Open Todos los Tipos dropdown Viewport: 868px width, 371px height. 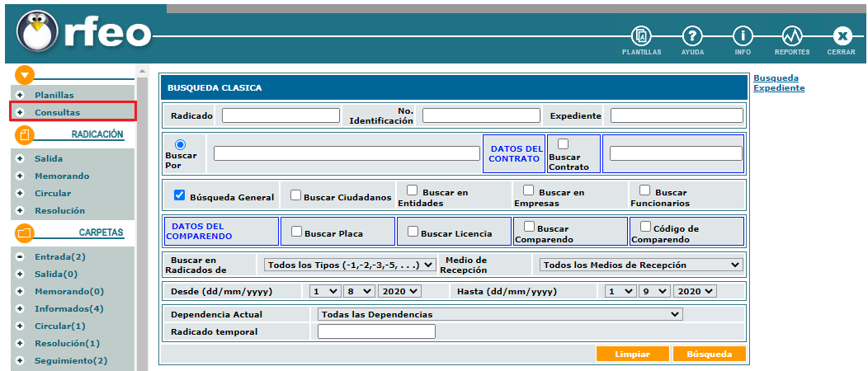[350, 265]
